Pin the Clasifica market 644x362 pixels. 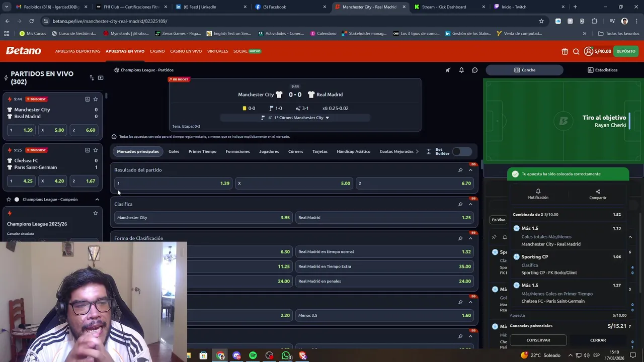coord(460,204)
